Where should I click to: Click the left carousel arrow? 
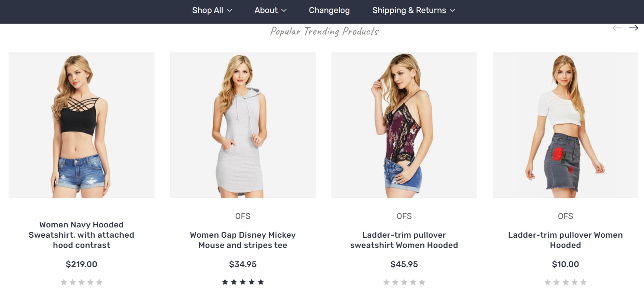click(x=617, y=27)
